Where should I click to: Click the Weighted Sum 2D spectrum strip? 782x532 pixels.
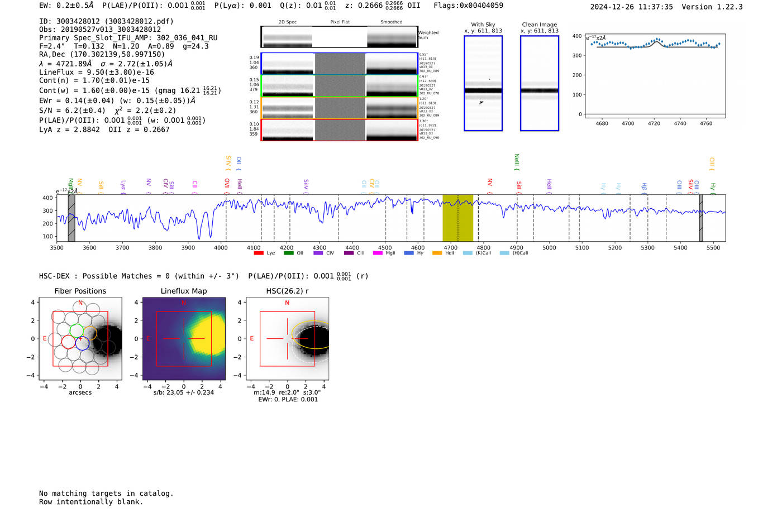tap(340, 37)
